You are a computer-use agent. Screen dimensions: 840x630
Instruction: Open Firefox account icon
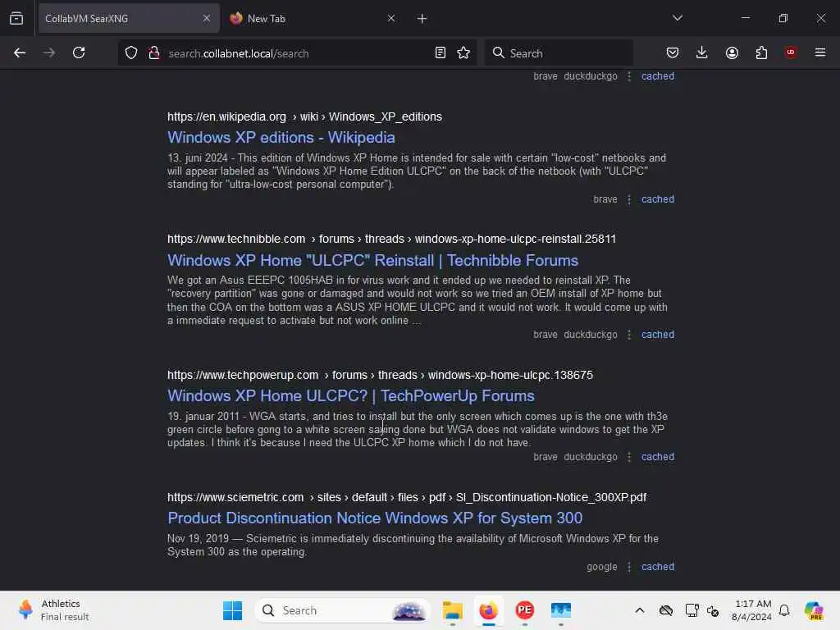(732, 52)
